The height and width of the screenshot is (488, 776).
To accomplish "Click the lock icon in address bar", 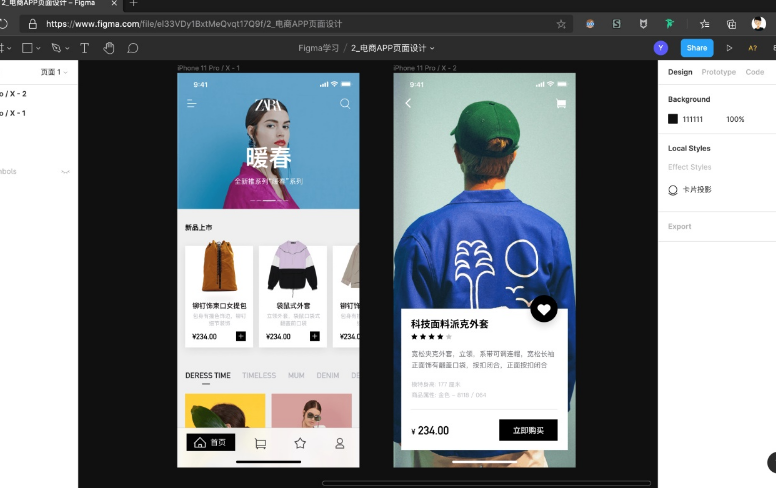I will [x=33, y=24].
